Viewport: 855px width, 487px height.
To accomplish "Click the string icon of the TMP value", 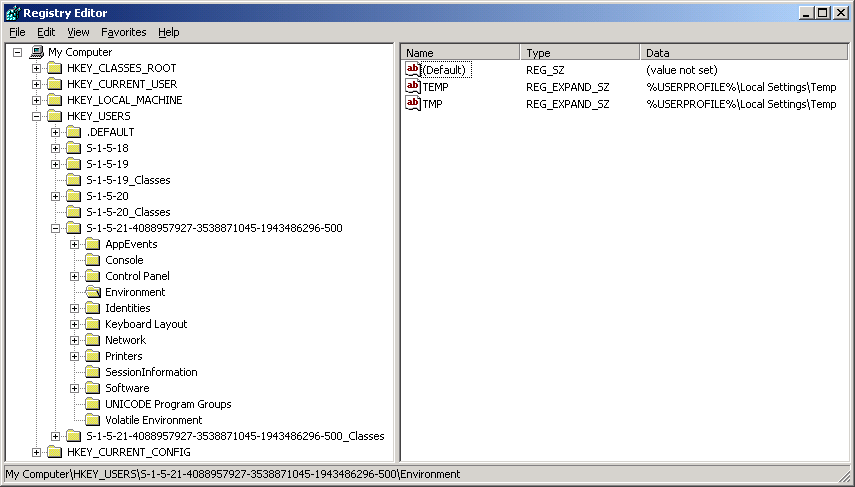I will click(x=413, y=103).
